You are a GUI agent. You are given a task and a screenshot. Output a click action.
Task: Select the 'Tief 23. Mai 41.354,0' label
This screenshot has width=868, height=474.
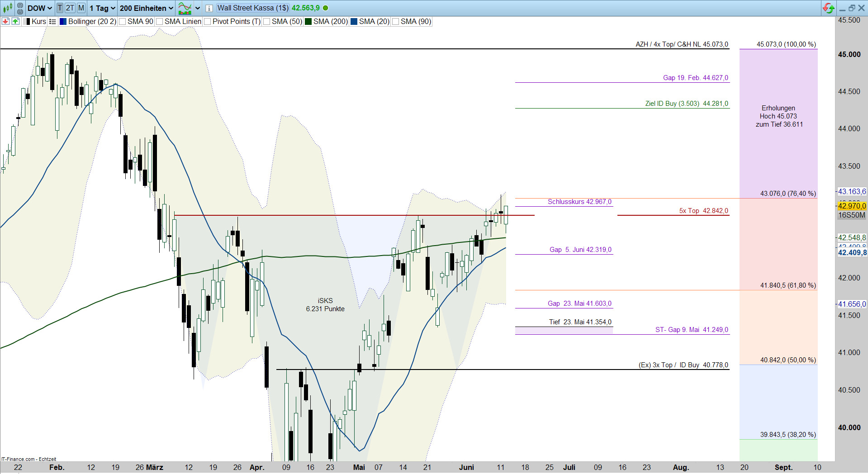580,322
